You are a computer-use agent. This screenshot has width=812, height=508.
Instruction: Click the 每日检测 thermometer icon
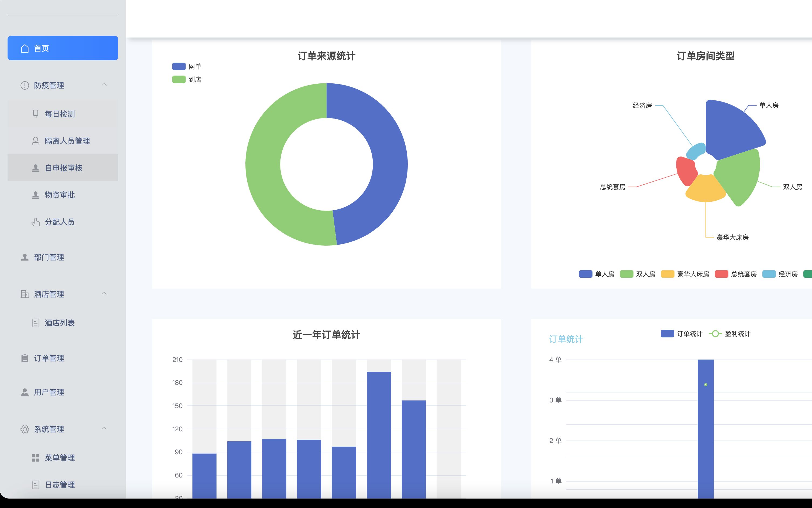36,114
